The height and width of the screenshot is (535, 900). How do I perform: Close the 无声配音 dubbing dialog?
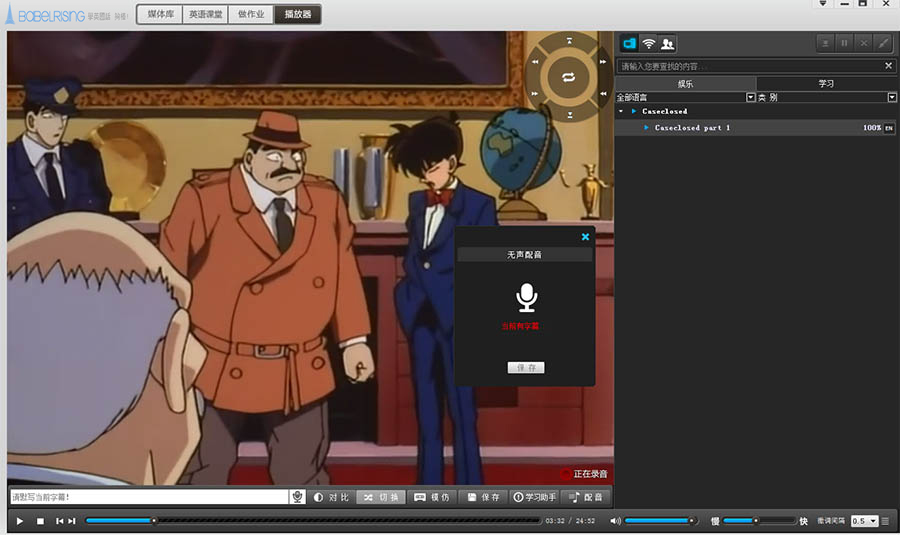coord(585,237)
